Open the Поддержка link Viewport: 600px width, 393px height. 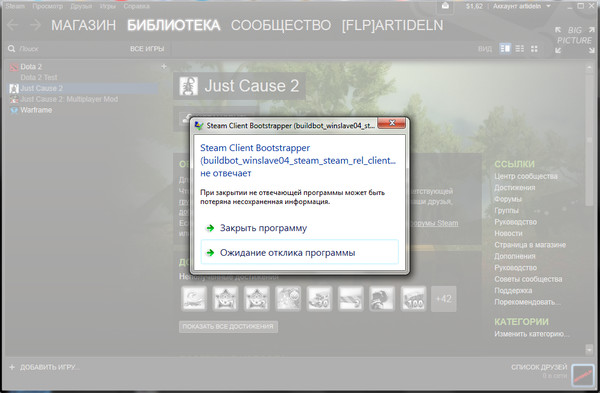tap(513, 290)
